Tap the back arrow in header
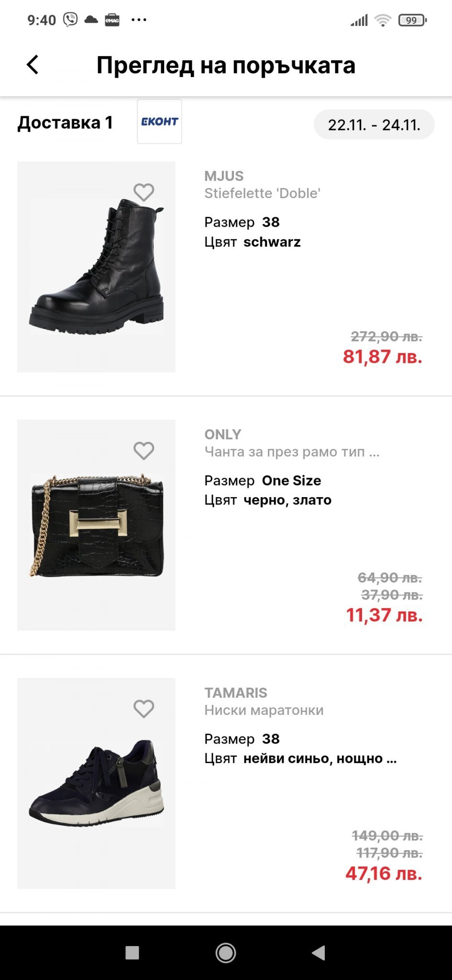 [33, 65]
